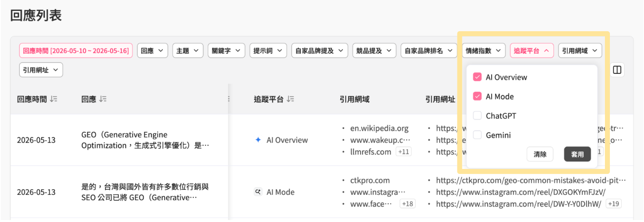Click 清除 to clear selections
The image size is (644, 222).
click(540, 154)
